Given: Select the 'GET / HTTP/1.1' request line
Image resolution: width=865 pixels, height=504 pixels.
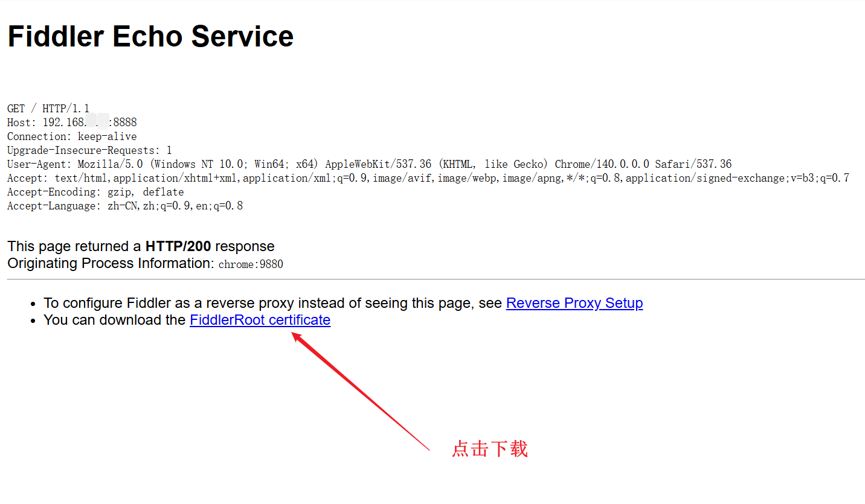Looking at the screenshot, I should tap(48, 109).
